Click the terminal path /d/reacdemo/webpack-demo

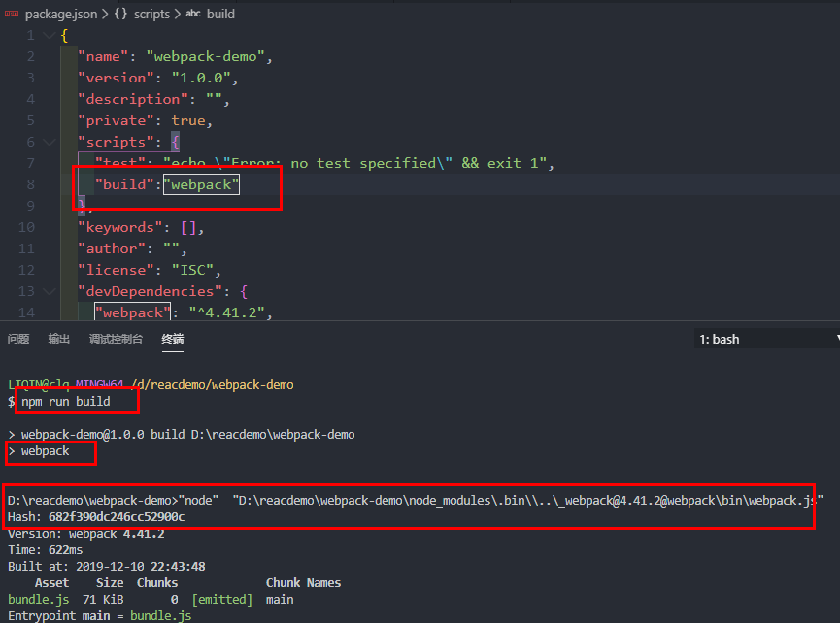pyautogui.click(x=212, y=385)
